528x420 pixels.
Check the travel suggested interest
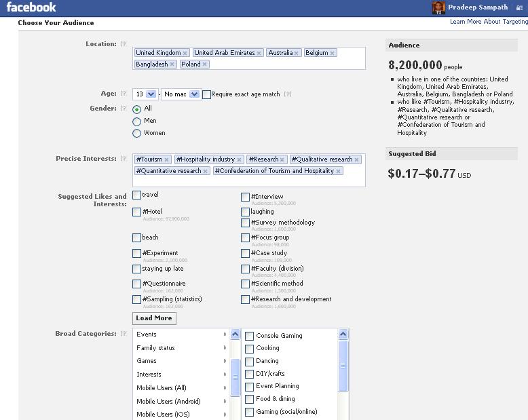pyautogui.click(x=136, y=195)
